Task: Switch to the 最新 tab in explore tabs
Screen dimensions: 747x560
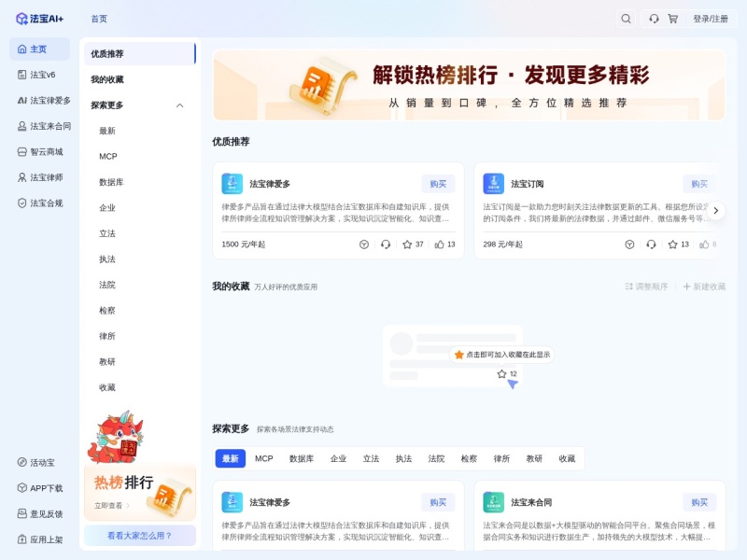Action: tap(231, 458)
